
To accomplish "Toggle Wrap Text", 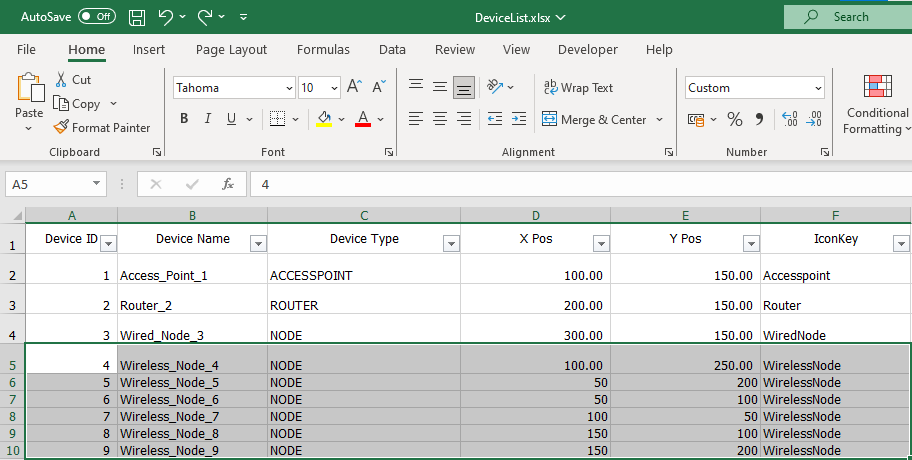I will (578, 88).
